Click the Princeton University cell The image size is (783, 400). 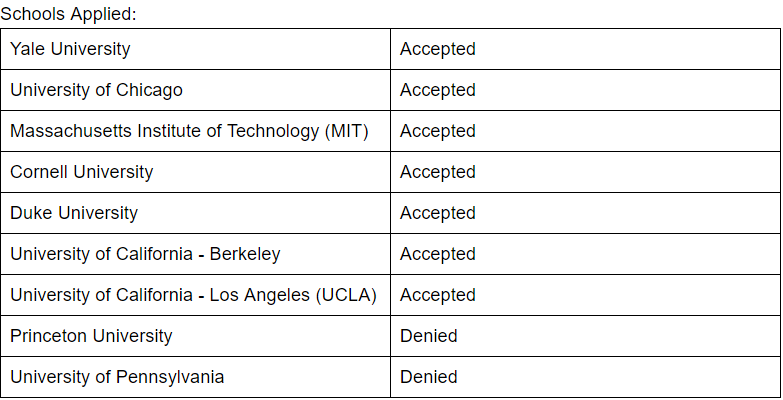(91, 336)
